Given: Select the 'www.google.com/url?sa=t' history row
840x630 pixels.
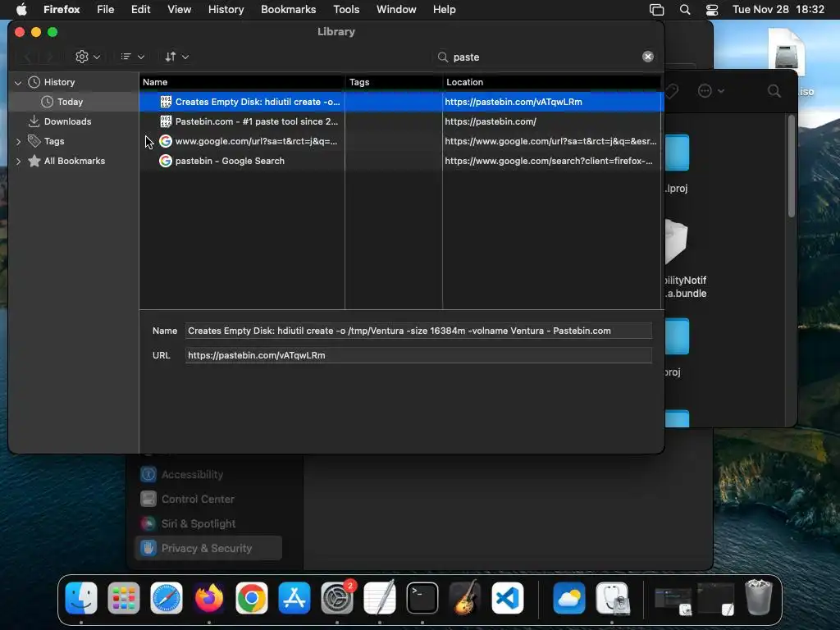Looking at the screenshot, I should pos(401,141).
